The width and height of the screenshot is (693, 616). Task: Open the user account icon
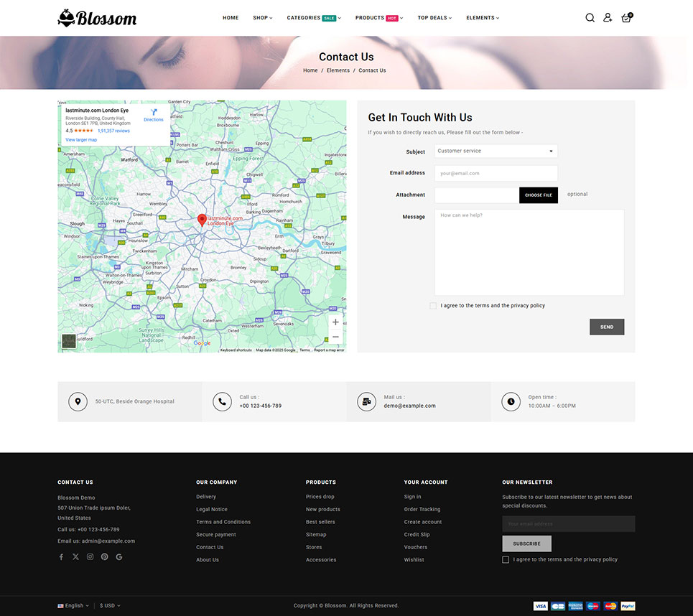click(608, 18)
